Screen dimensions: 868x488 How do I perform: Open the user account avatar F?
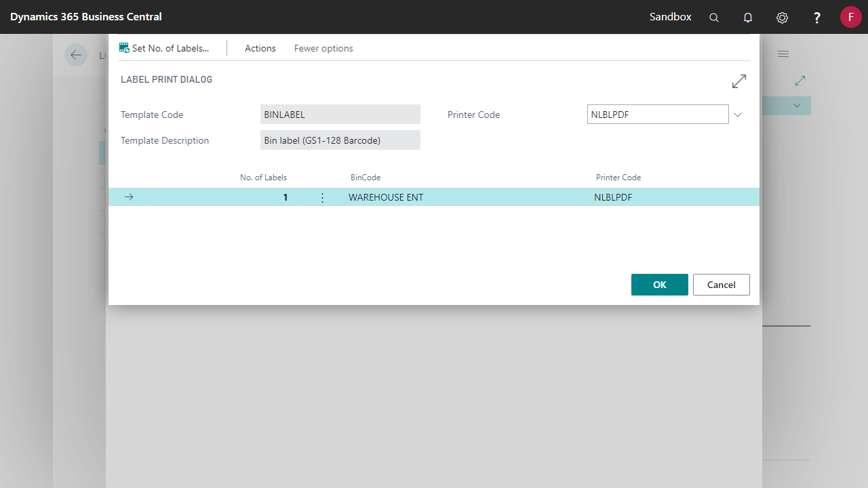coord(850,17)
